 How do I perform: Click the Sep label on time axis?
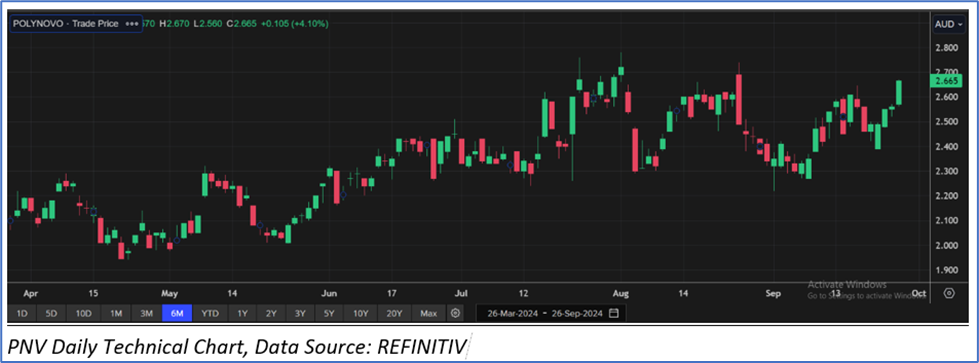pos(773,293)
